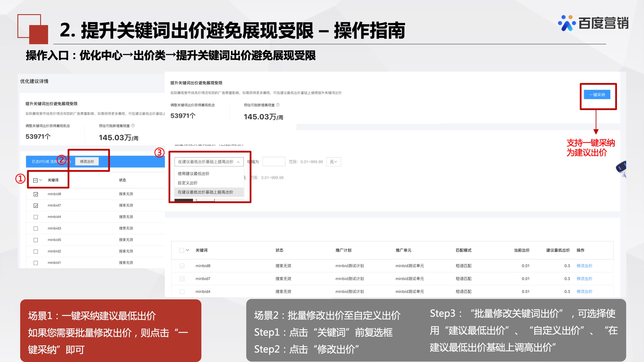
Task: Check the minbid4 checkbox in the left list
Action: [x=35, y=217]
